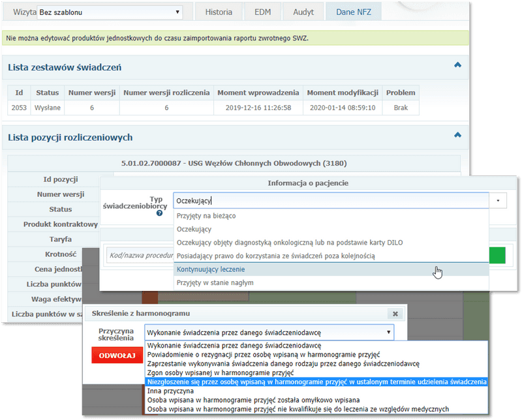Click the Status column header in sets table

[x=47, y=93]
